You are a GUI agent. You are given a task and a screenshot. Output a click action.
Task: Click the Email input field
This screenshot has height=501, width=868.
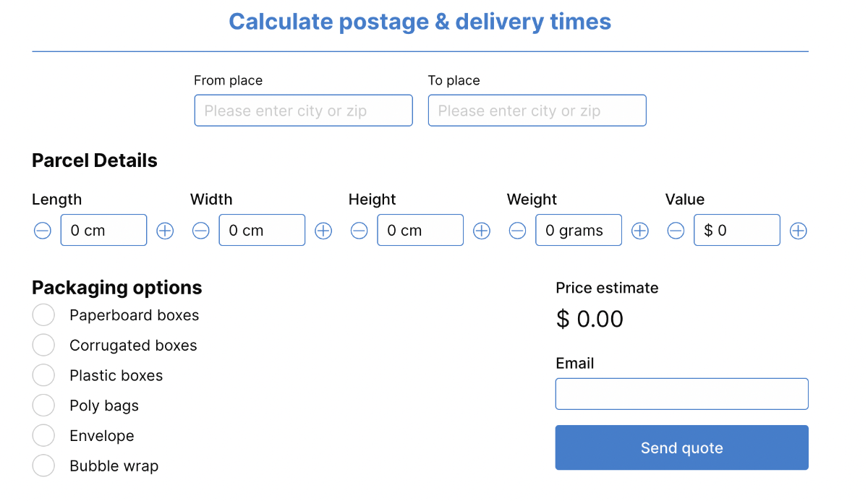(x=682, y=394)
